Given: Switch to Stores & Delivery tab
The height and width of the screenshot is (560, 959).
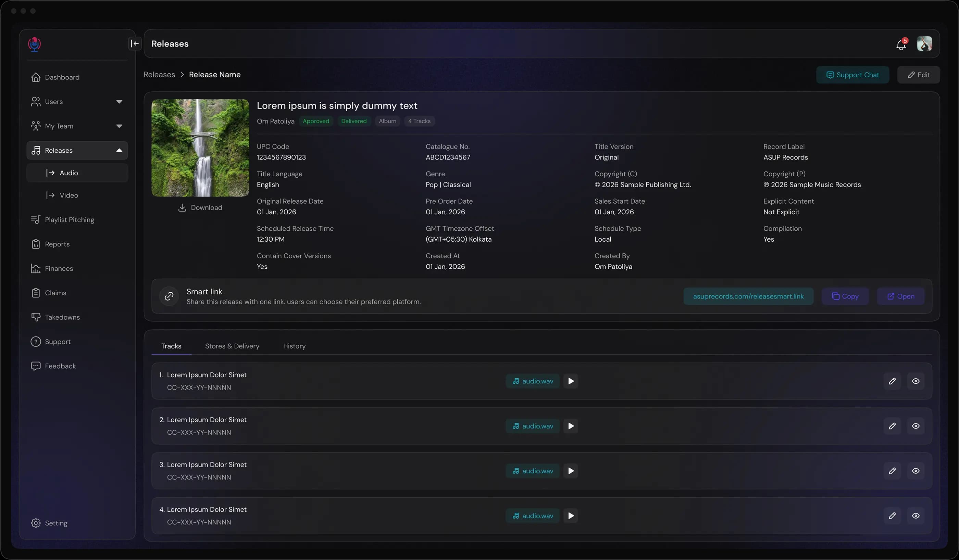Looking at the screenshot, I should (232, 346).
